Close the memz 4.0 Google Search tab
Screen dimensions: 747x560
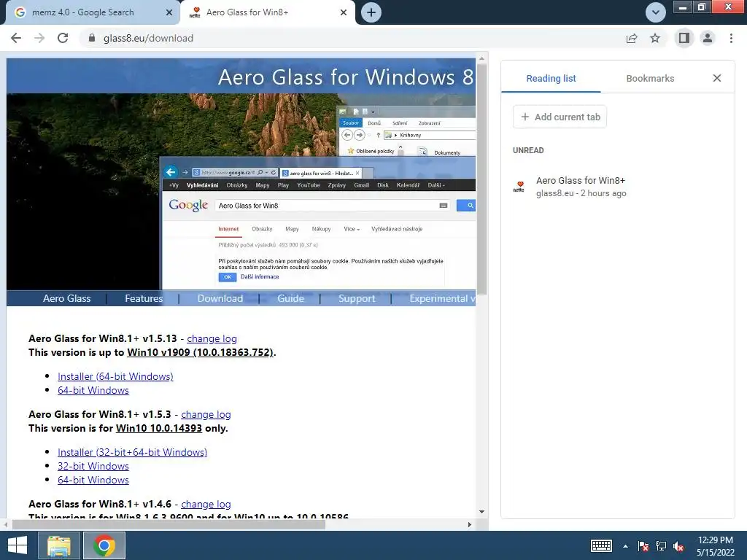(169, 12)
